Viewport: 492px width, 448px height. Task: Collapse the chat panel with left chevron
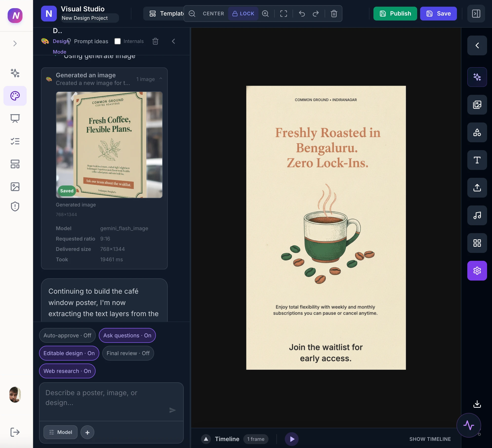pos(173,41)
